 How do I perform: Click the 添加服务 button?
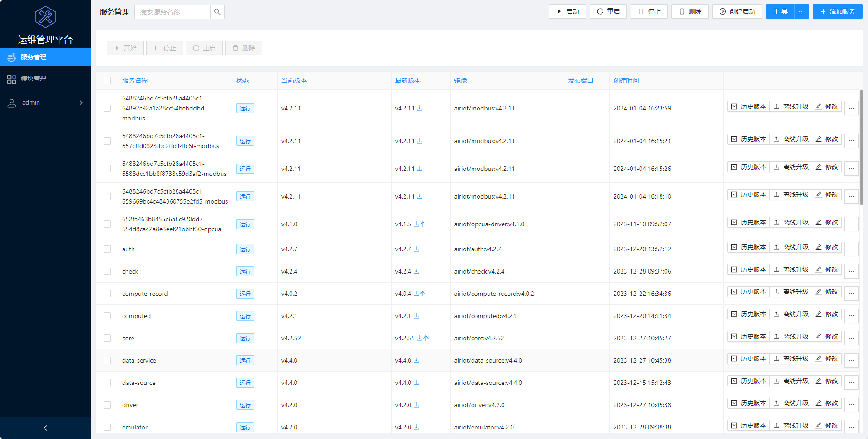pyautogui.click(x=838, y=12)
